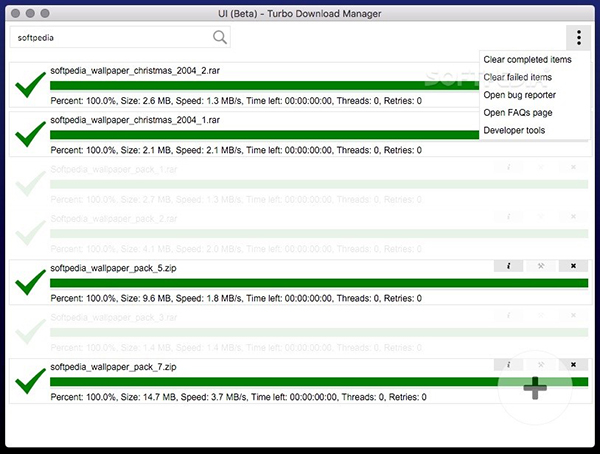
Task: Select faded filename Softpedia_wallpaper_pack_2.rar
Action: click(x=114, y=219)
